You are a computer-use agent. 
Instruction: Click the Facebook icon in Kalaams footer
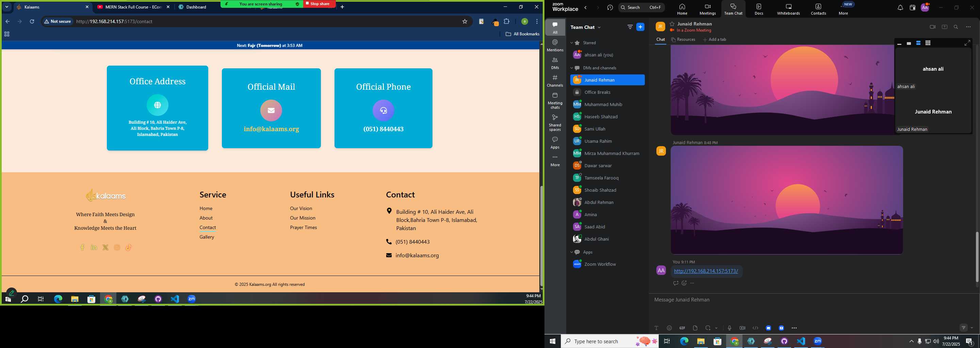click(x=82, y=248)
